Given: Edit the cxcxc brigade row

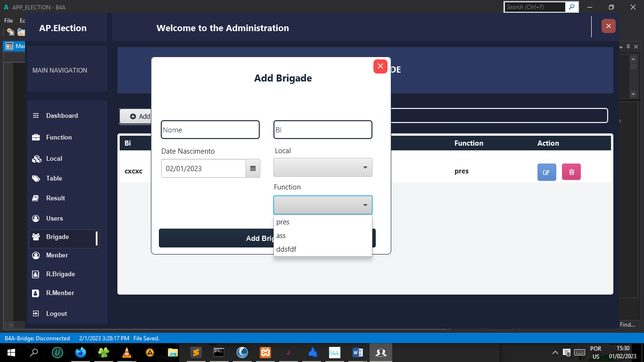Looking at the screenshot, I should tap(547, 172).
